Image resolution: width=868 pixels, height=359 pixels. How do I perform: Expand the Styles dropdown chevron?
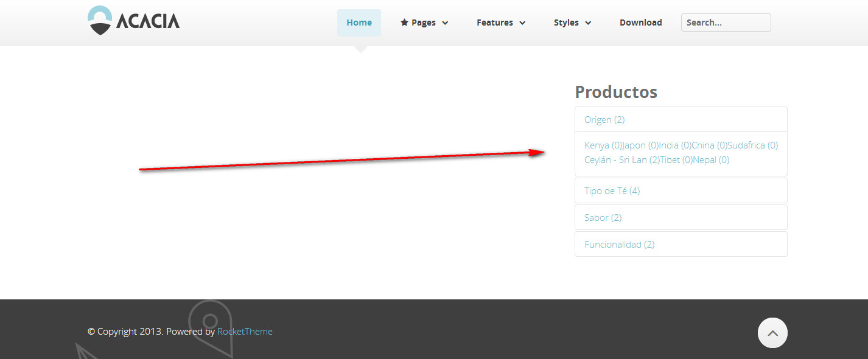tap(588, 23)
